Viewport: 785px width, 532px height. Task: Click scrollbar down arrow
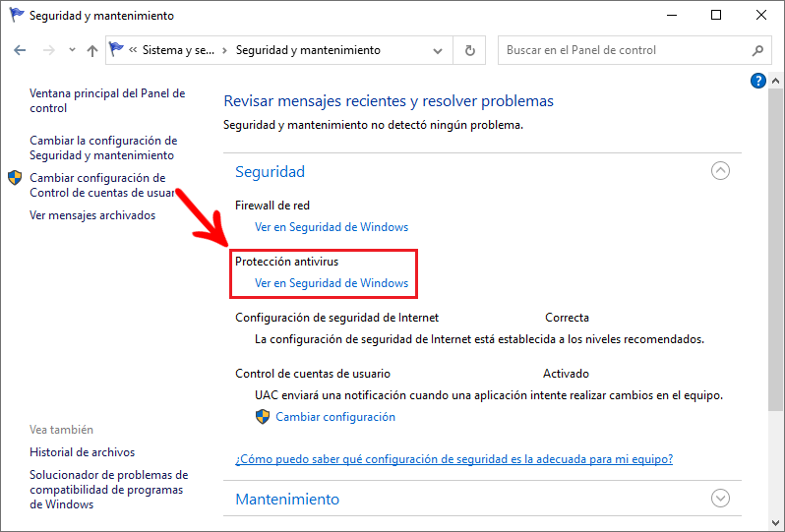(x=775, y=524)
